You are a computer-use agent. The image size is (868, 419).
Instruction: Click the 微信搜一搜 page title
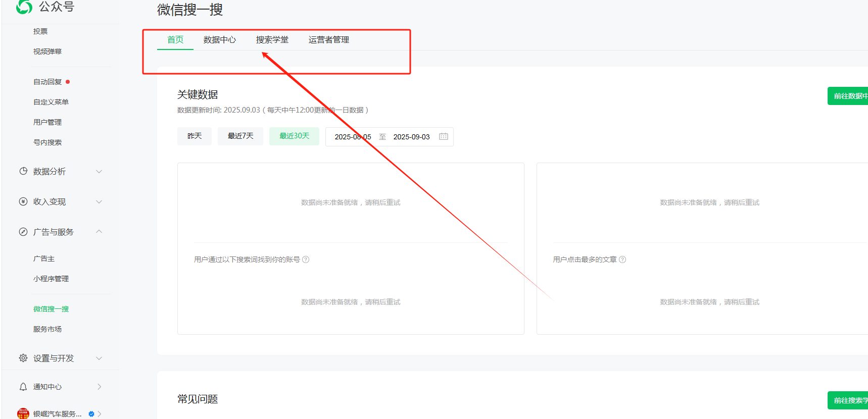(190, 10)
